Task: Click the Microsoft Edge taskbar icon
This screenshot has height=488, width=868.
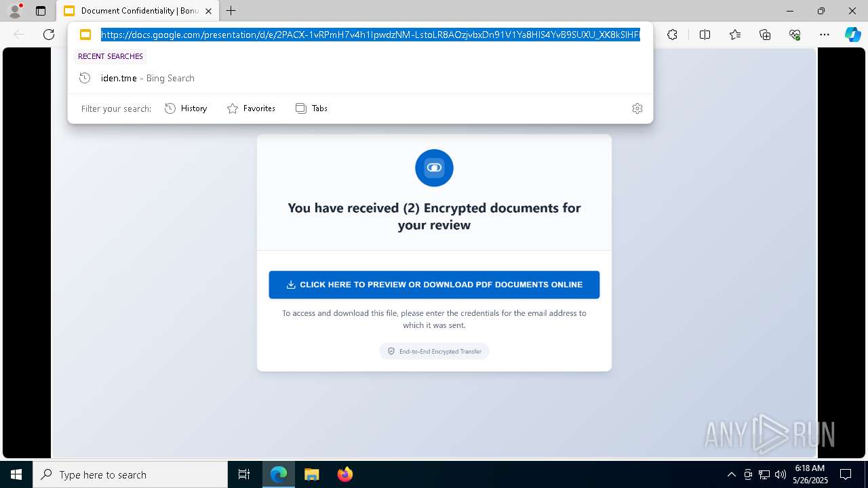Action: [x=279, y=474]
